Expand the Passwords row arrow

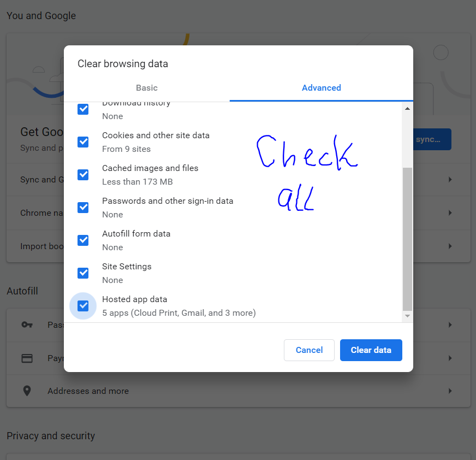tap(450, 325)
